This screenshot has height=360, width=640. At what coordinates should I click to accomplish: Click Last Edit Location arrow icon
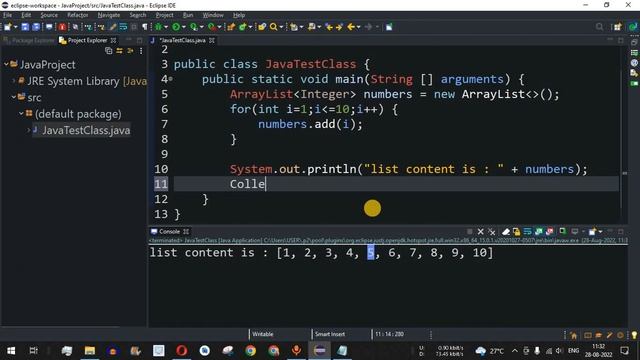pos(329,27)
